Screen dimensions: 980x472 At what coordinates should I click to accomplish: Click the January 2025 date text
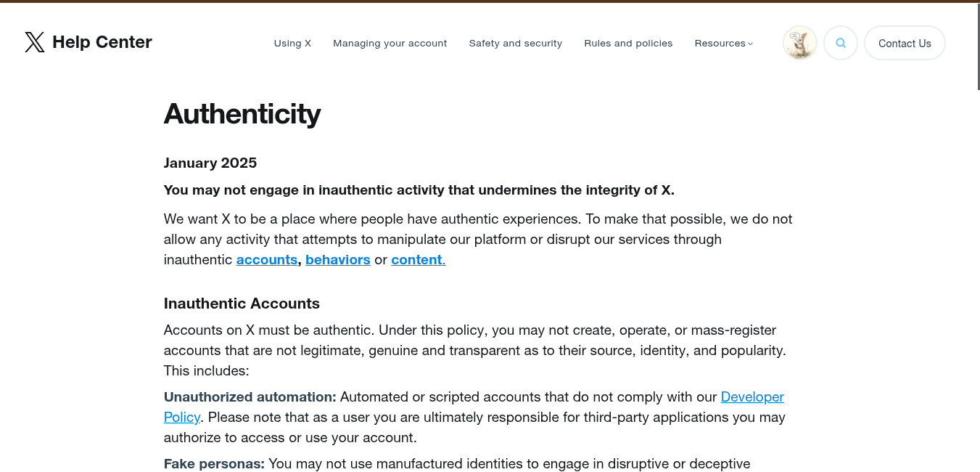[x=210, y=163]
